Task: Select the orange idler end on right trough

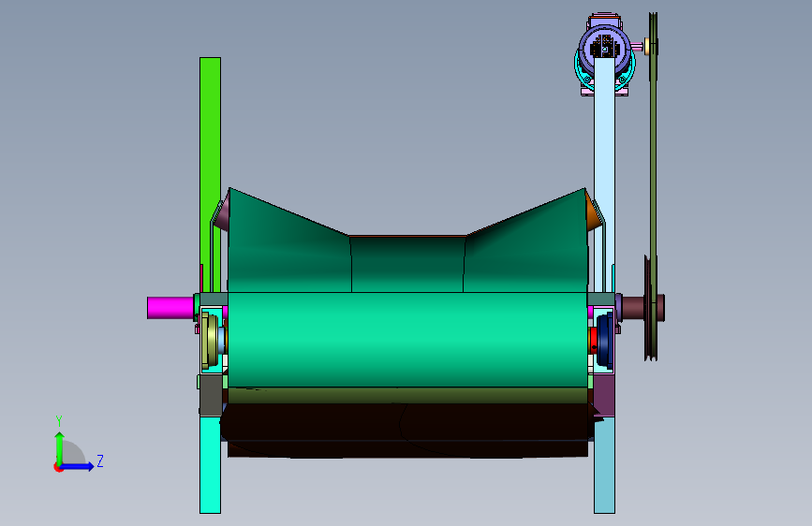Action: point(593,212)
